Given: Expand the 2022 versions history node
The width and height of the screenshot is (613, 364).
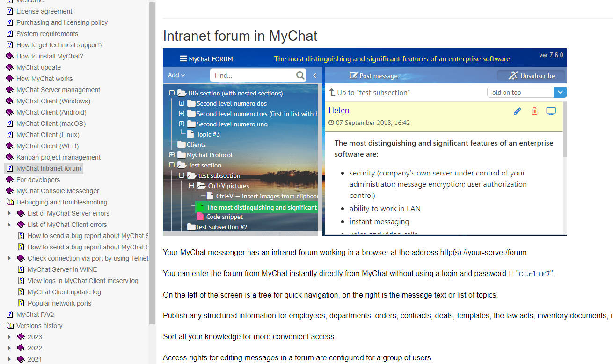Looking at the screenshot, I should (9, 348).
